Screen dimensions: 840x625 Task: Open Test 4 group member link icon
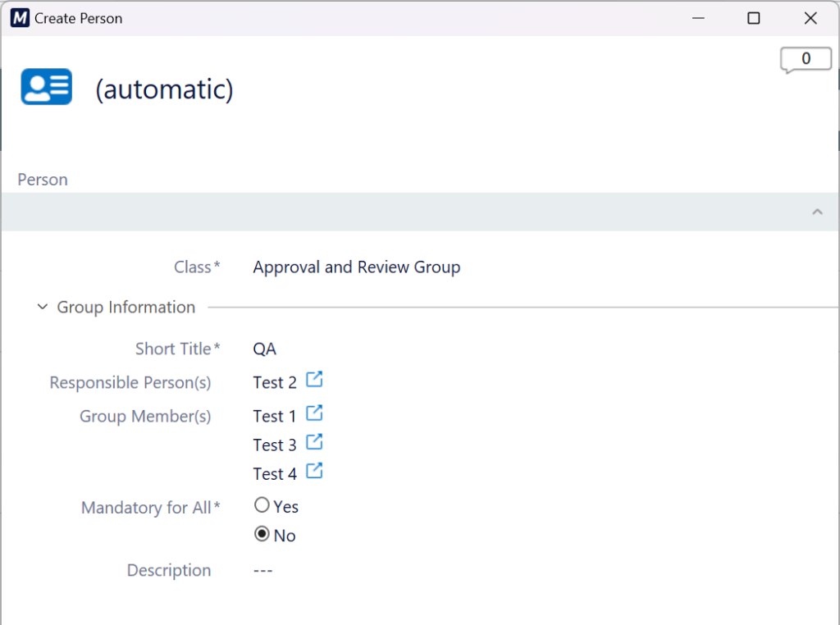pyautogui.click(x=314, y=472)
